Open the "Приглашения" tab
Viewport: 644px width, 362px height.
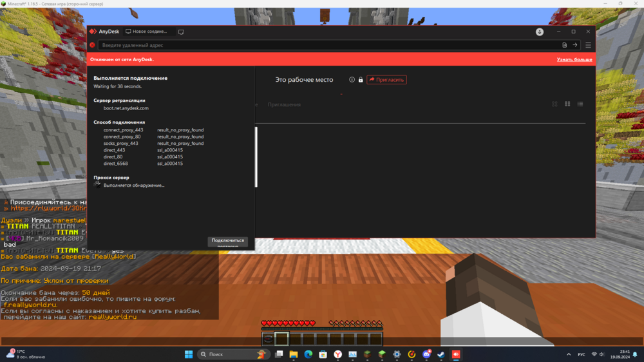point(284,104)
